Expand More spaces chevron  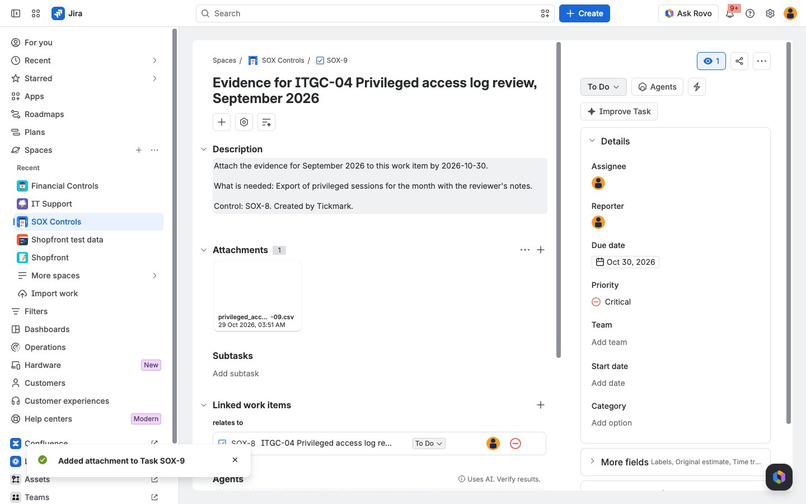(154, 276)
